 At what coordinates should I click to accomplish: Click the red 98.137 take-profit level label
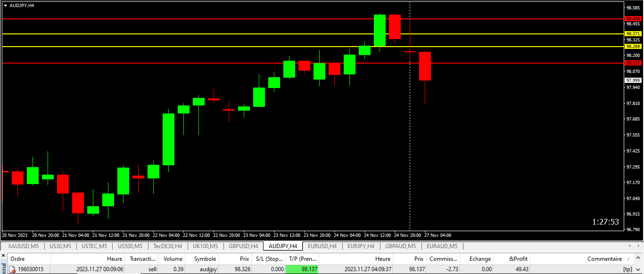click(633, 63)
